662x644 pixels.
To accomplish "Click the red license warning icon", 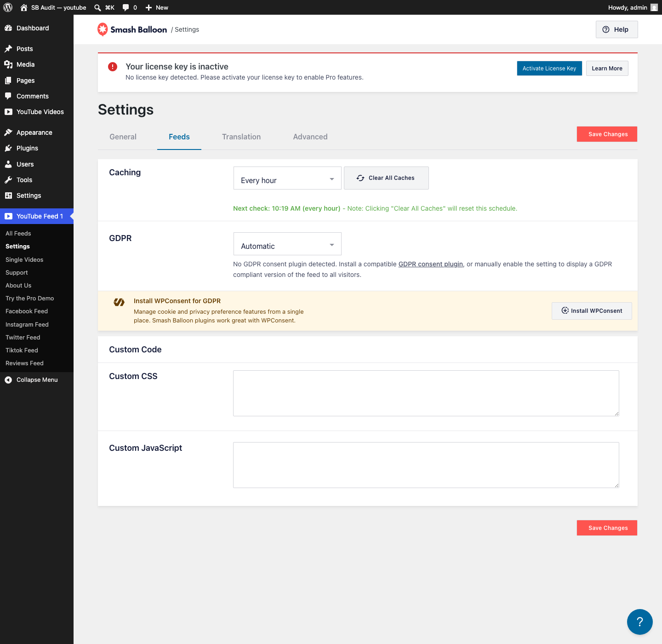I will pyautogui.click(x=113, y=67).
